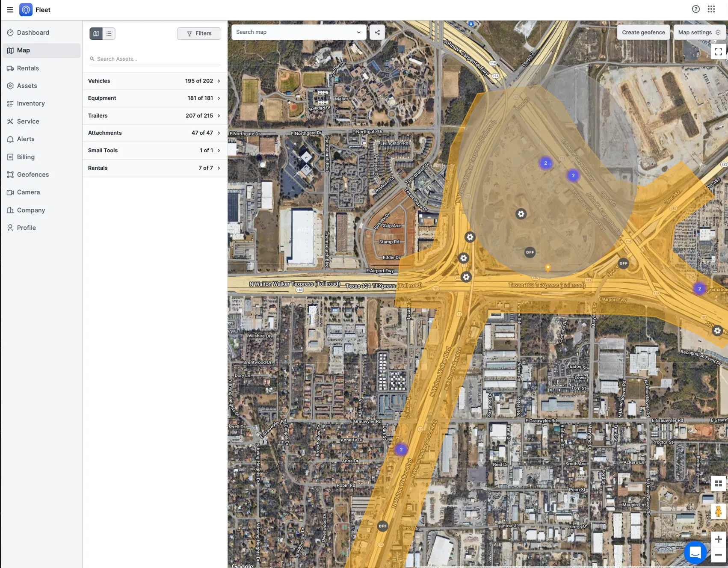Share the current map view
The width and height of the screenshot is (728, 568).
point(377,32)
